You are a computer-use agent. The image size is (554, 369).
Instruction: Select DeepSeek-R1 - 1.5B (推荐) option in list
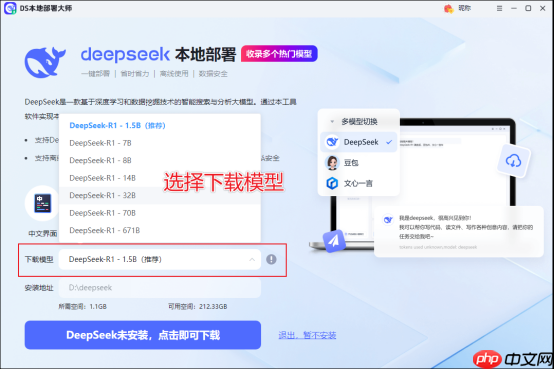(160, 125)
